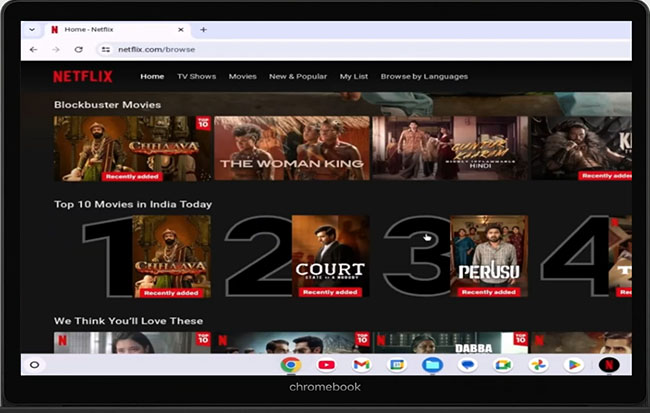Open the Perusu poster ranked 3

(489, 256)
